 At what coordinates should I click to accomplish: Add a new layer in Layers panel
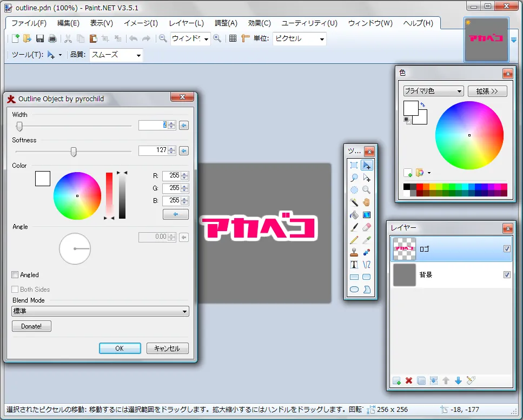coord(396,381)
